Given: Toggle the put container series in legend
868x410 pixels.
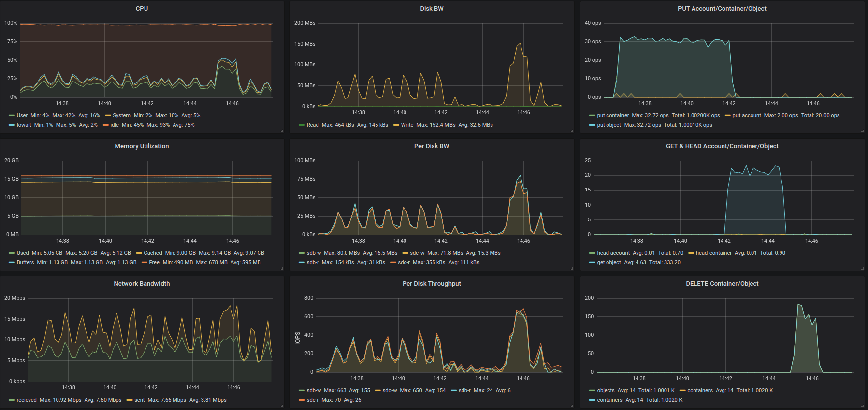Looking at the screenshot, I should (613, 116).
